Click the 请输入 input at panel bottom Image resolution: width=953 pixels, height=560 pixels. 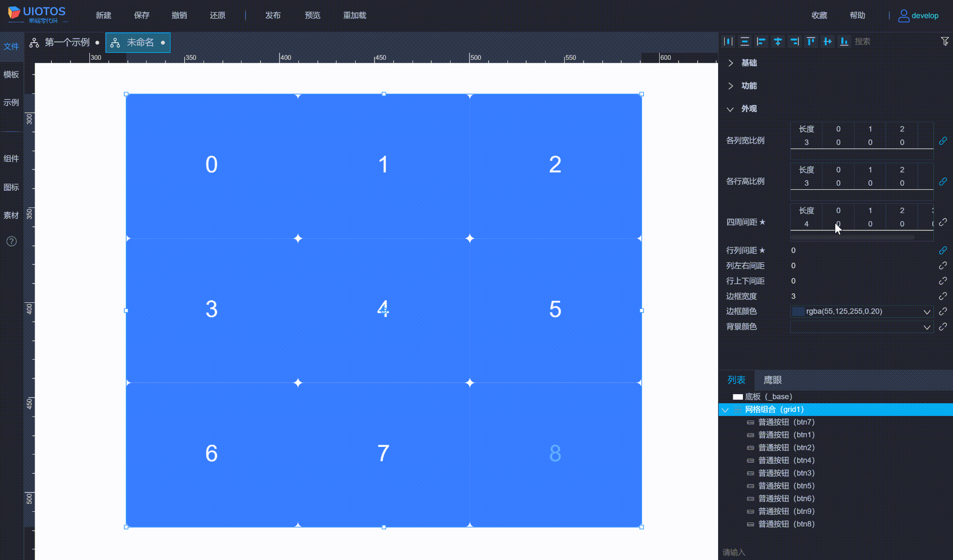[x=835, y=552]
